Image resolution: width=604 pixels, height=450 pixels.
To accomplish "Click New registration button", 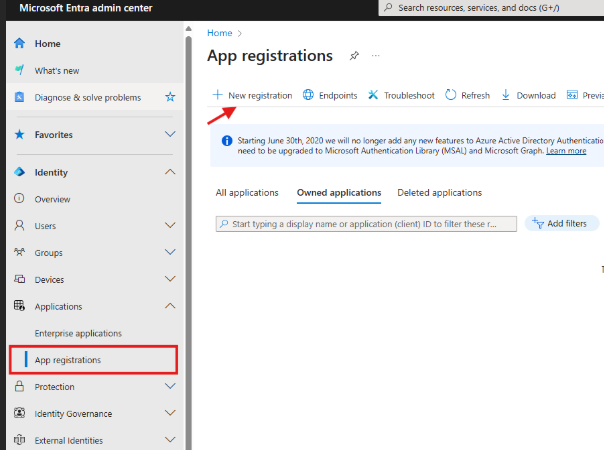I will point(252,95).
